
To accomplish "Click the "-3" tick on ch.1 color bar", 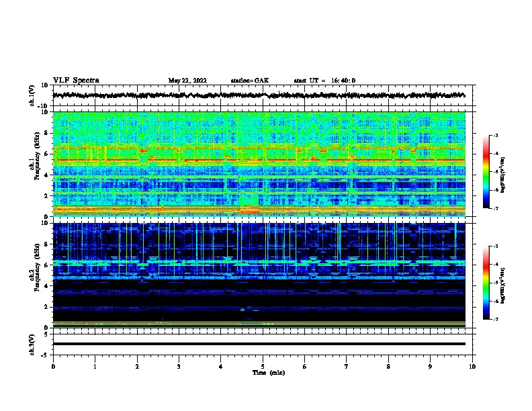I will (x=496, y=135).
